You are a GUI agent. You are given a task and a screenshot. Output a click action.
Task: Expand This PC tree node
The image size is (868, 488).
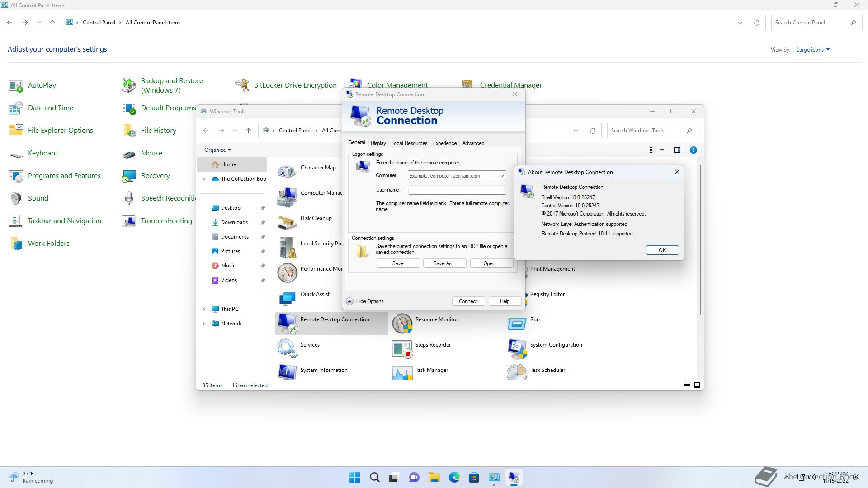203,309
